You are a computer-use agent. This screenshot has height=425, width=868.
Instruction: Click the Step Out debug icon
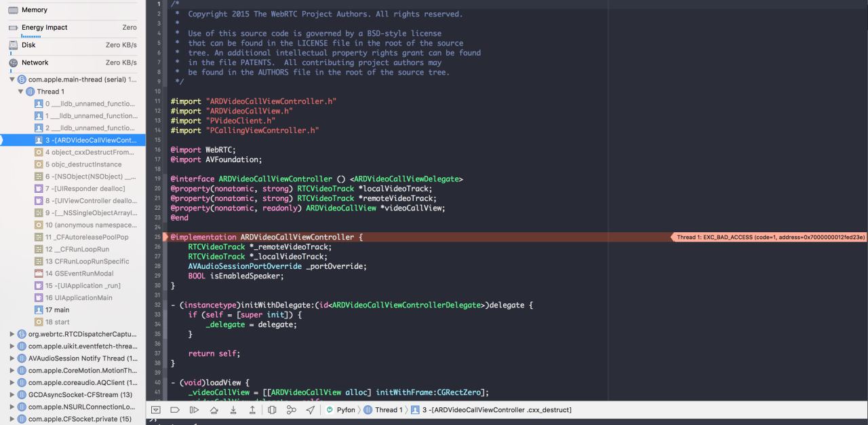[x=252, y=410]
